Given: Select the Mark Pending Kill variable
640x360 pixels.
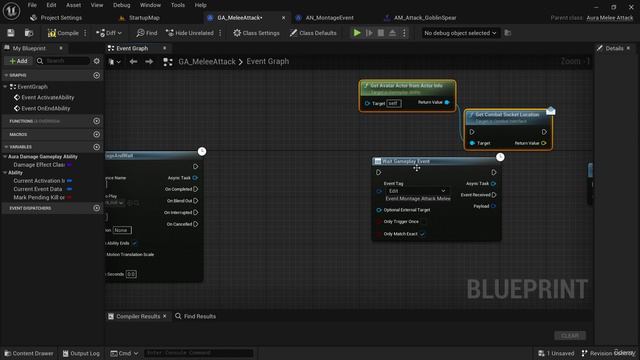Looking at the screenshot, I should point(39,198).
